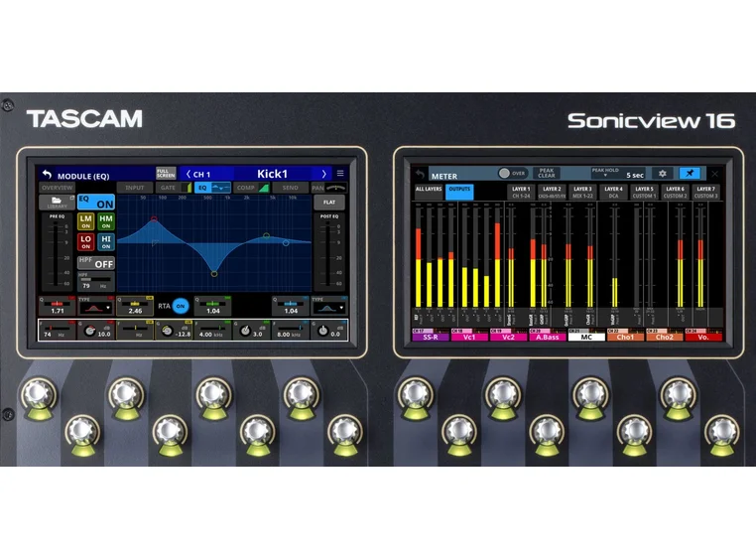Tap the HM frequency field showing 4.00 kHz
This screenshot has height=558, width=756.
212,331
